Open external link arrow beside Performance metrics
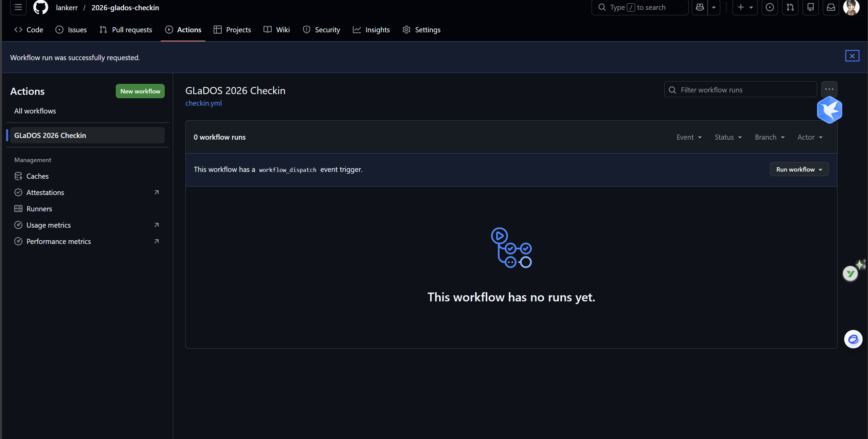868x439 pixels. 157,241
